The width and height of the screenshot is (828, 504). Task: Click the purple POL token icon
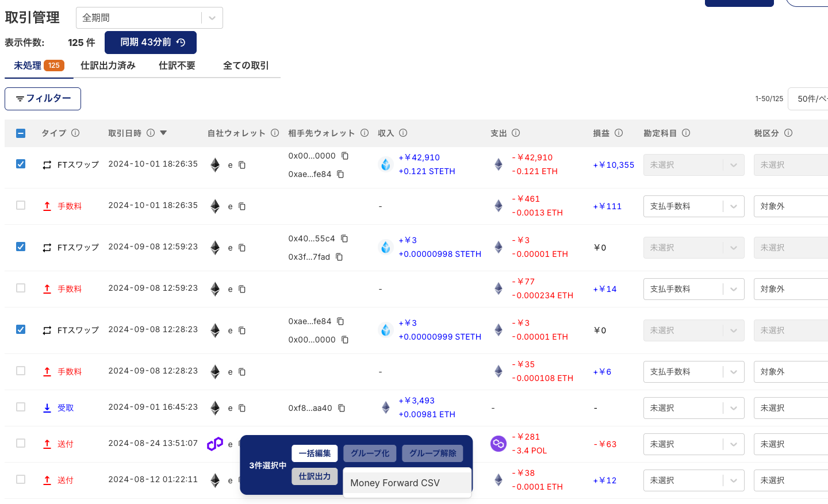(x=498, y=444)
